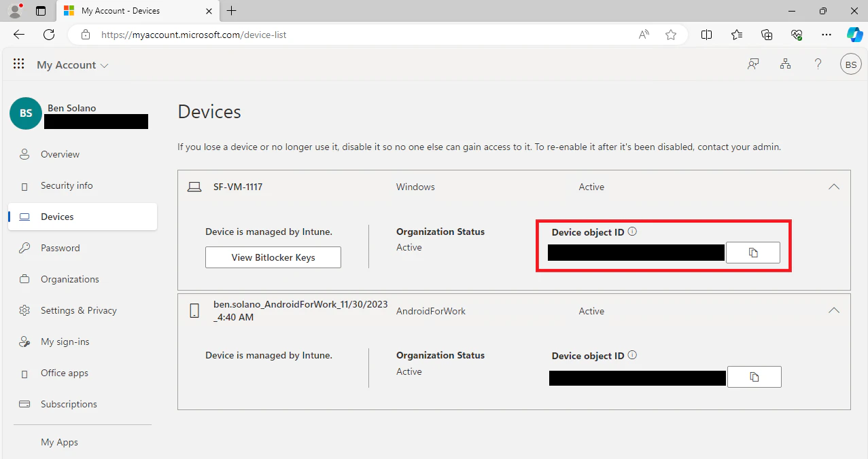
Task: Click the Windows device type text
Action: (415, 187)
